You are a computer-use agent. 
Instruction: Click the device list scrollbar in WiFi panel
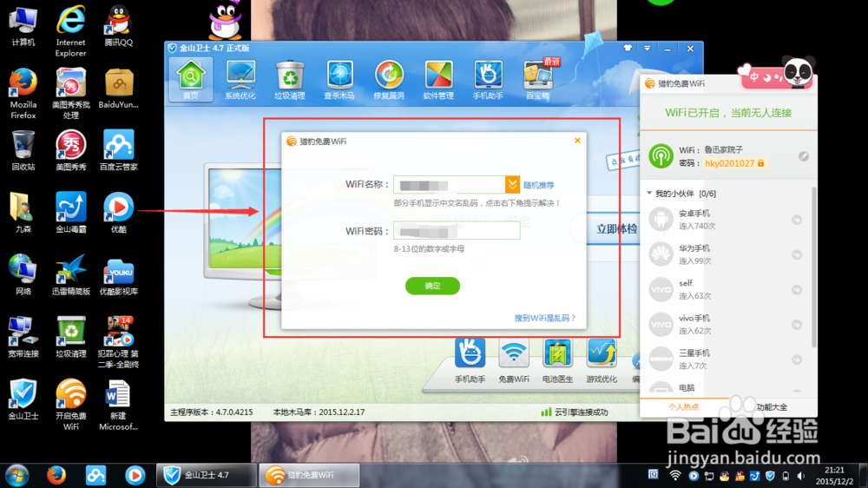[814, 267]
